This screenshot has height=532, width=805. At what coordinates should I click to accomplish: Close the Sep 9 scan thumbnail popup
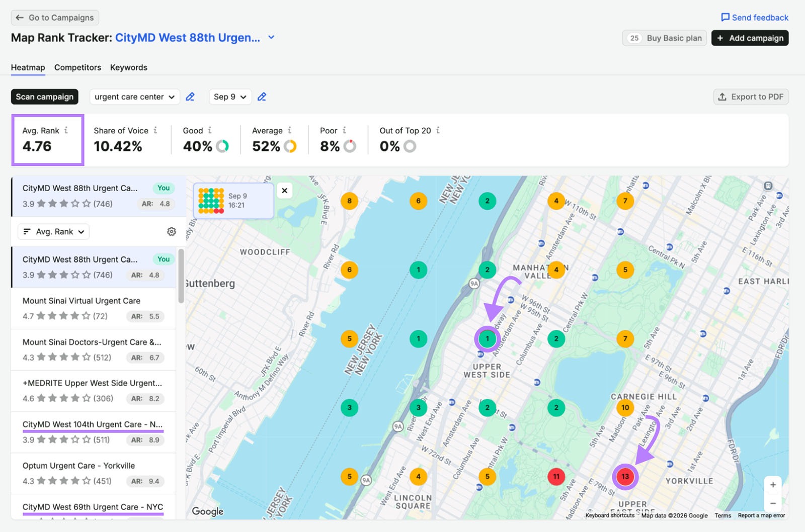pos(285,191)
